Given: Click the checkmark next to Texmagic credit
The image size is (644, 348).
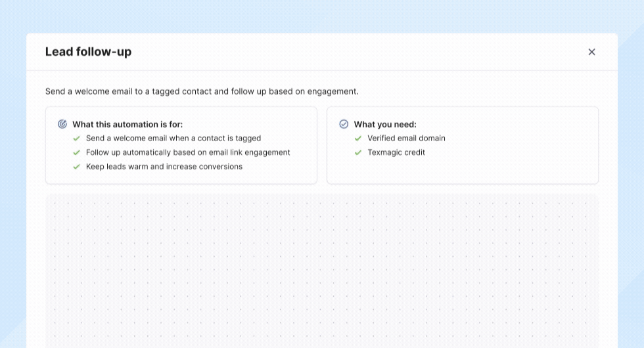Looking at the screenshot, I should [358, 152].
